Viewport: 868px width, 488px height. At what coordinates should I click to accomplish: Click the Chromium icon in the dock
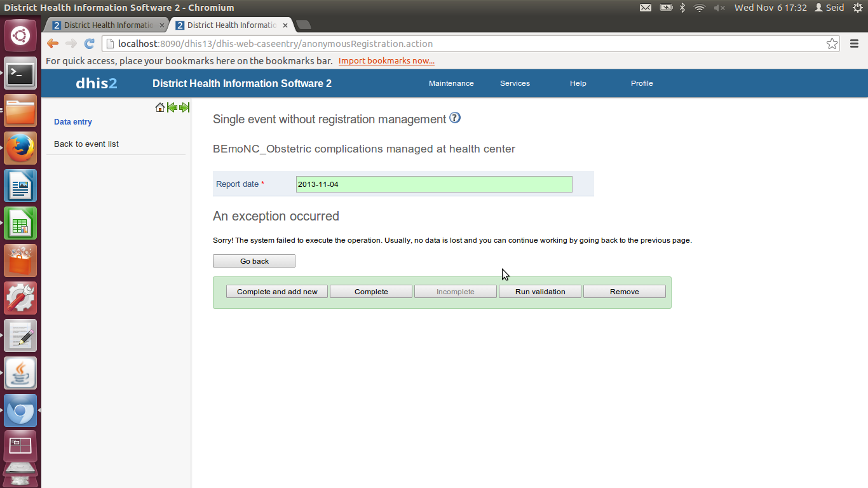(x=20, y=410)
